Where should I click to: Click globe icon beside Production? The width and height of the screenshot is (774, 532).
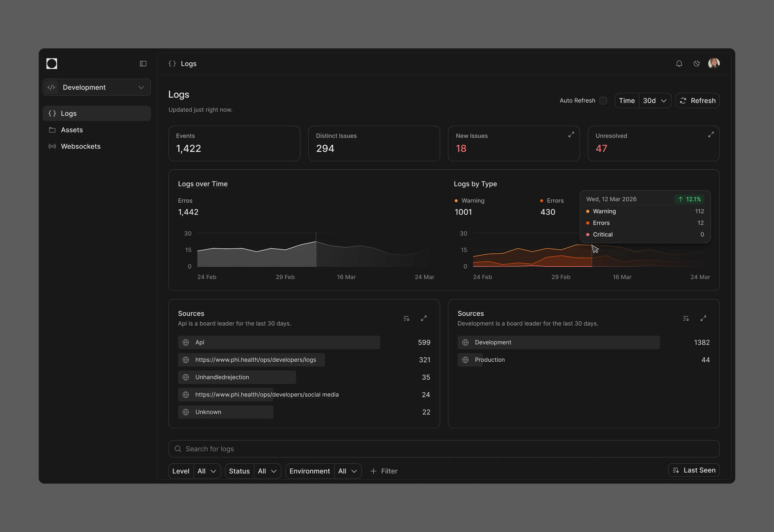coord(465,360)
